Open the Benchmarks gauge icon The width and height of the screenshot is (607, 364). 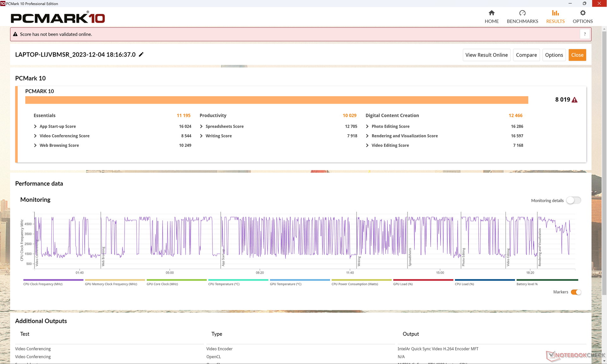click(x=522, y=13)
